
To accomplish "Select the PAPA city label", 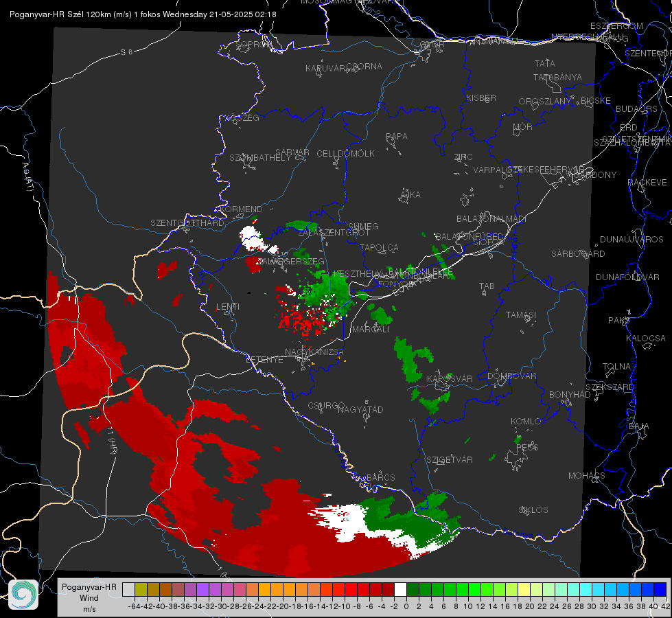I will (x=397, y=137).
